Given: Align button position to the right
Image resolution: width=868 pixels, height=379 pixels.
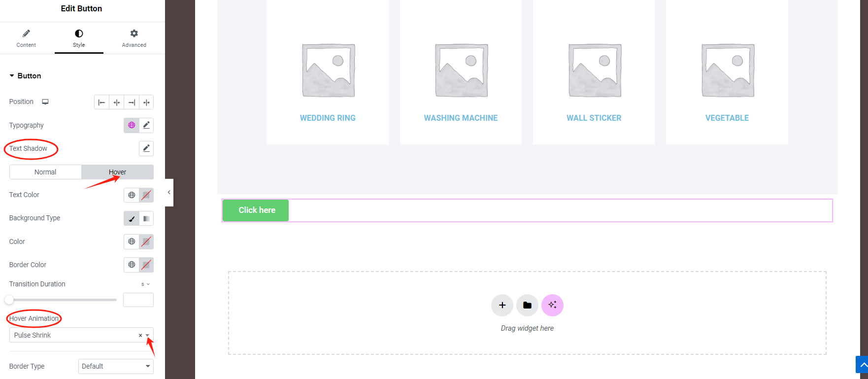Looking at the screenshot, I should coord(132,102).
